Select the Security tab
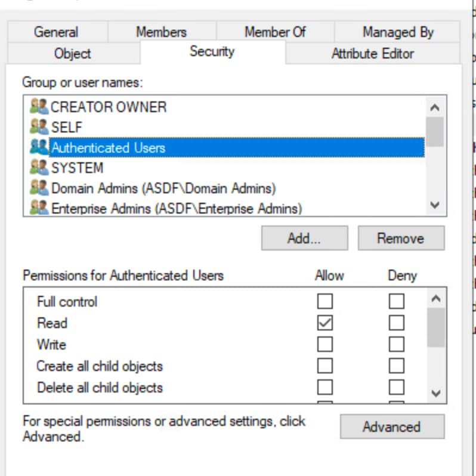Viewport: 476px width, 476px height. click(212, 52)
